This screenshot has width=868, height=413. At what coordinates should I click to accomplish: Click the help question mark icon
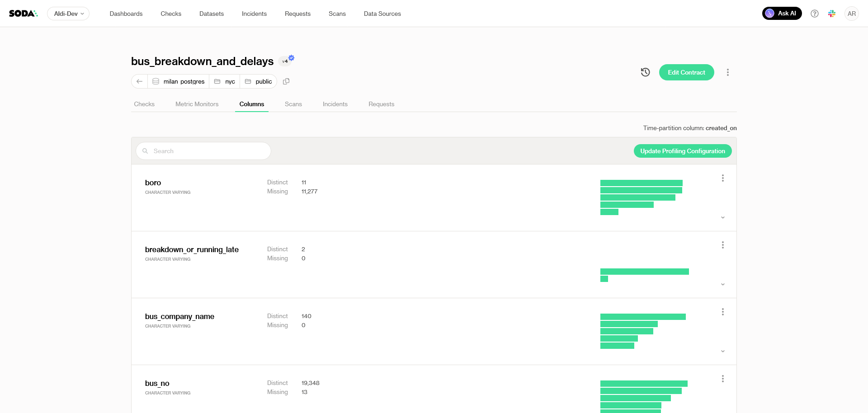point(815,14)
